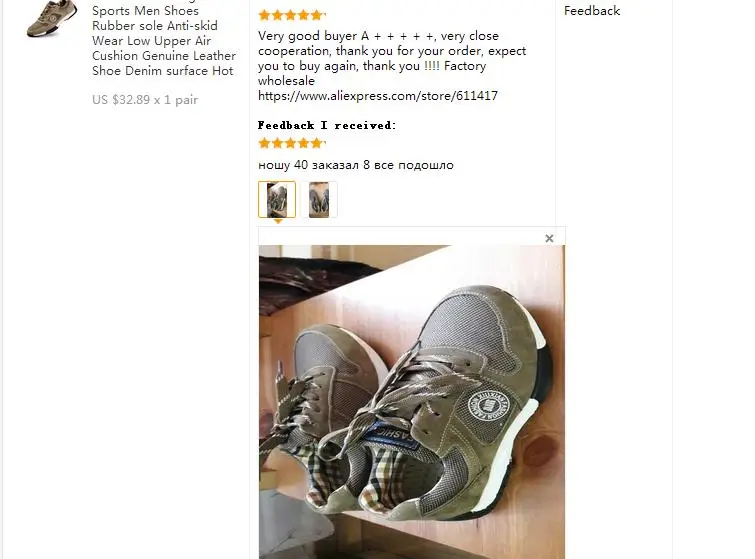The width and height of the screenshot is (755, 559).
Task: Click the blue FASHION tongue label in photo
Action: point(390,434)
